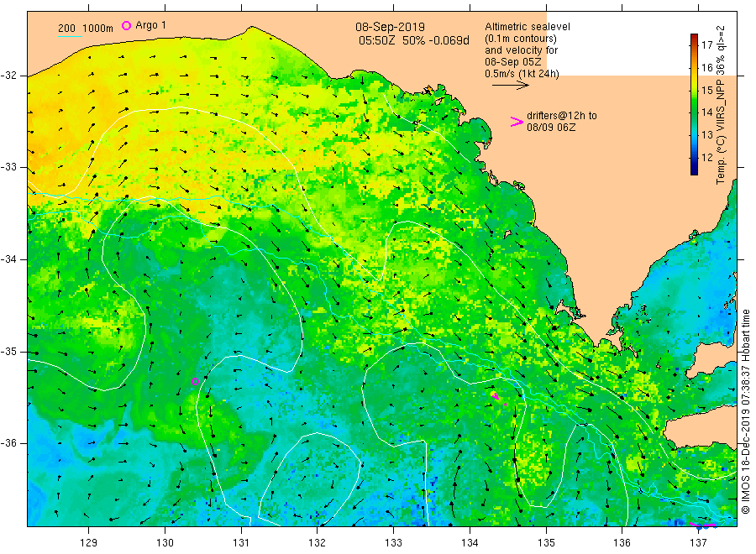Click the longitude label 131
The image size is (756, 554).
pos(241,543)
